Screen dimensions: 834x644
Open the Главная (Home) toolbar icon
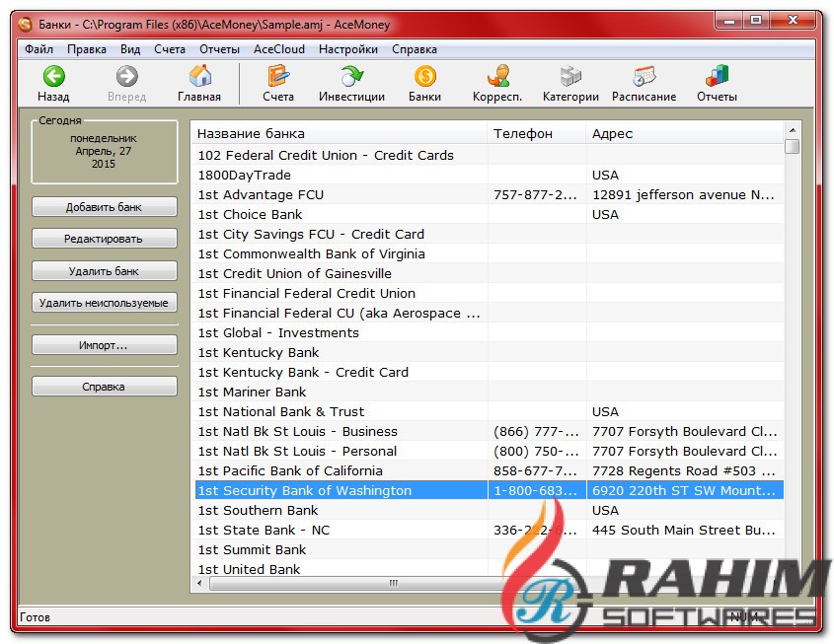(199, 77)
